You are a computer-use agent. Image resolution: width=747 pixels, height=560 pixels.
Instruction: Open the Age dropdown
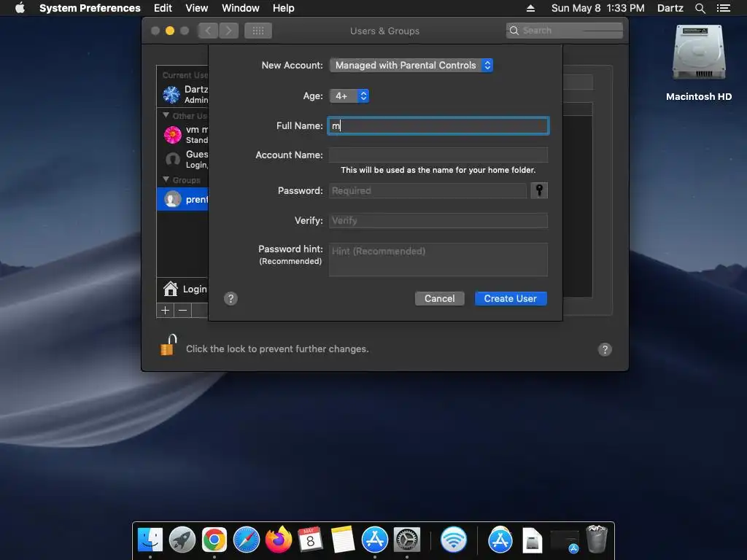click(x=349, y=96)
